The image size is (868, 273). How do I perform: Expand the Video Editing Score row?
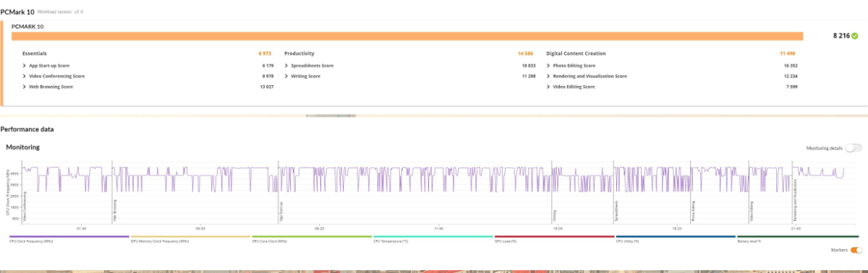pyautogui.click(x=549, y=87)
